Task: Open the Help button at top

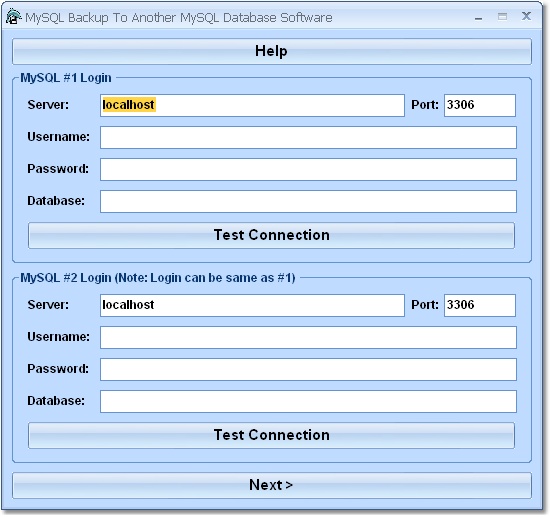Action: [x=272, y=51]
